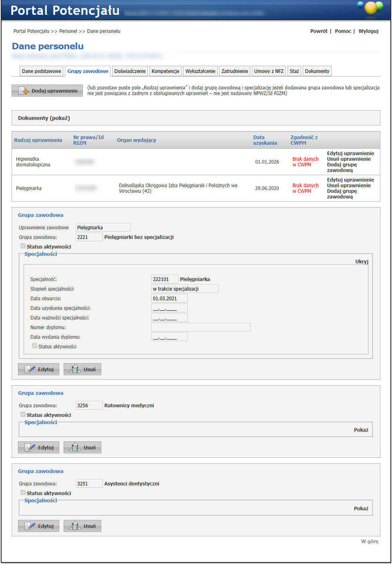Click pencil icon for Asystenci dentystyczni Edytuj
This screenshot has height=564, width=392.
(x=30, y=526)
